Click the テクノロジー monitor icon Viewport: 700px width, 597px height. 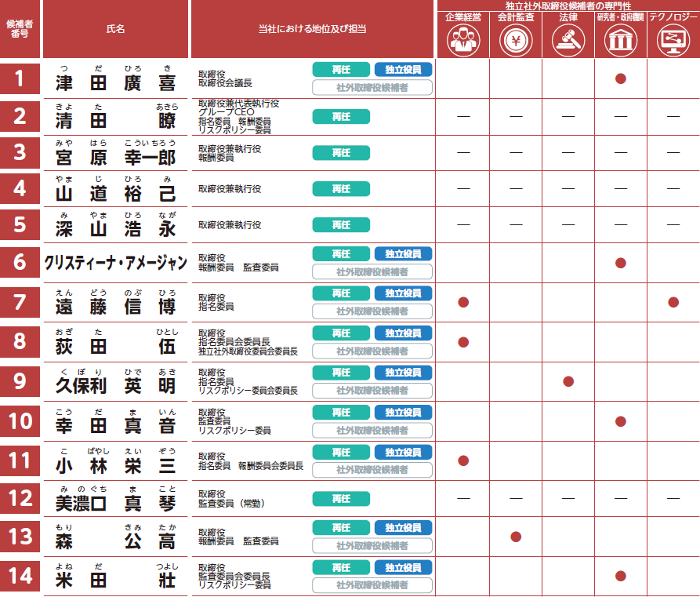tap(673, 40)
